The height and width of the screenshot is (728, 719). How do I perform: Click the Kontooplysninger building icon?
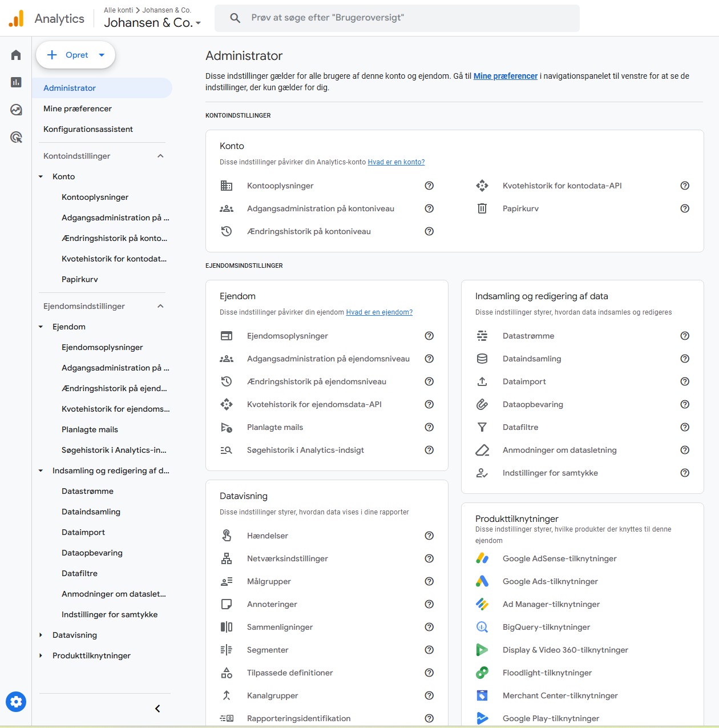tap(227, 186)
